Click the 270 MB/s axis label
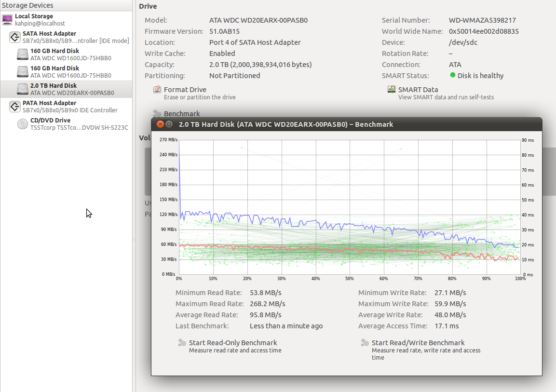 click(x=168, y=140)
